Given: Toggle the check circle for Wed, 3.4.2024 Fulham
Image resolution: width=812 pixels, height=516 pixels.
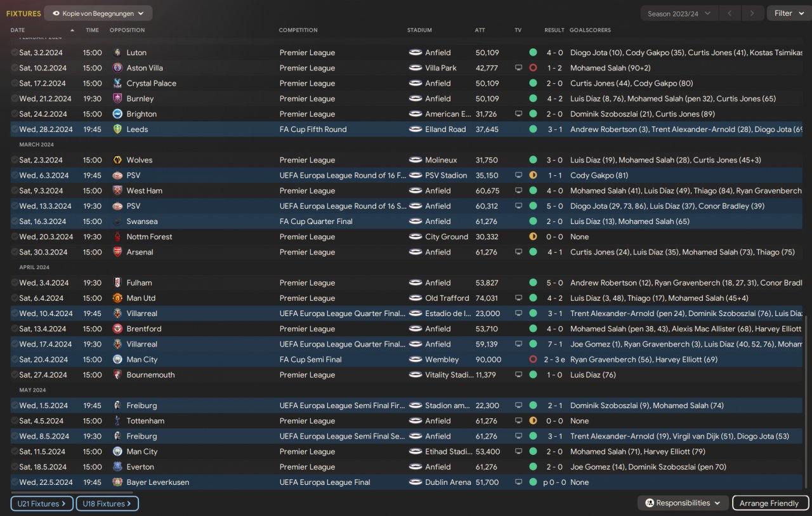Looking at the screenshot, I should click(x=15, y=282).
